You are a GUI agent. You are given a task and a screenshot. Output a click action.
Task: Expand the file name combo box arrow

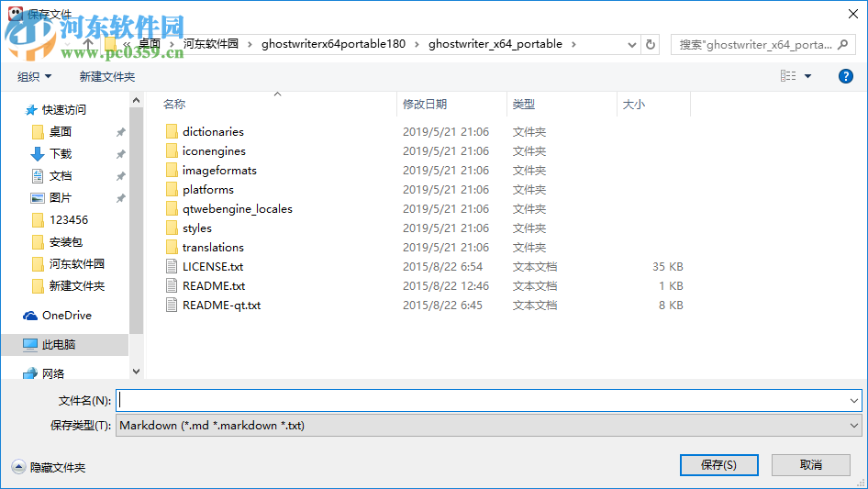pyautogui.click(x=853, y=400)
